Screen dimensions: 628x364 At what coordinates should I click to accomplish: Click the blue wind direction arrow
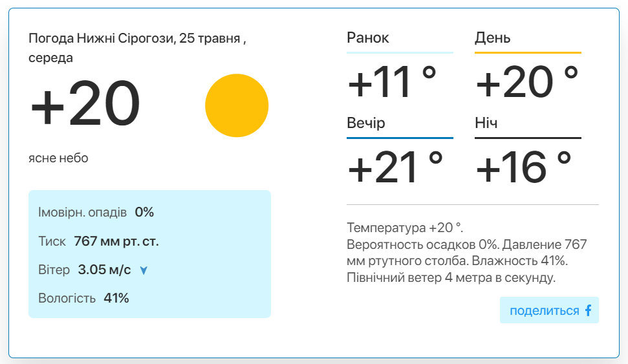pyautogui.click(x=144, y=271)
